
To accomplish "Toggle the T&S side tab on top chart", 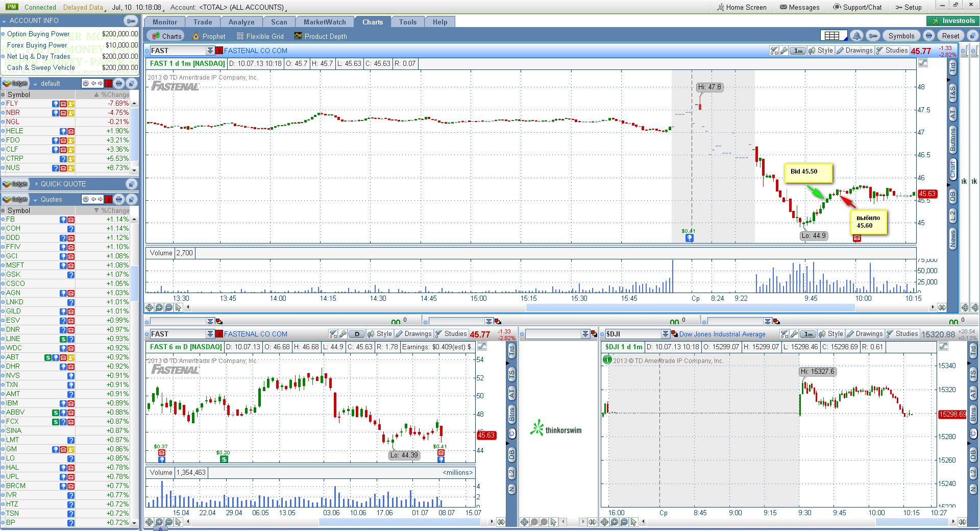I will pos(952,93).
